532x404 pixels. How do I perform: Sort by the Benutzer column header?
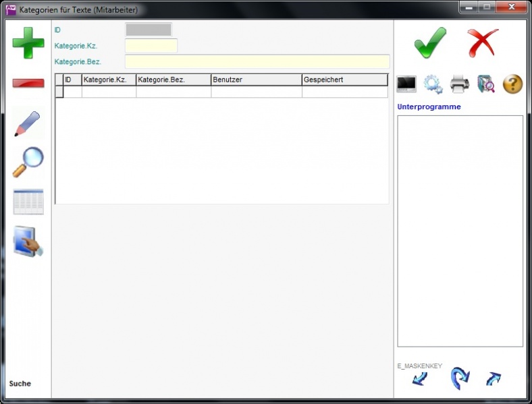[x=256, y=80]
